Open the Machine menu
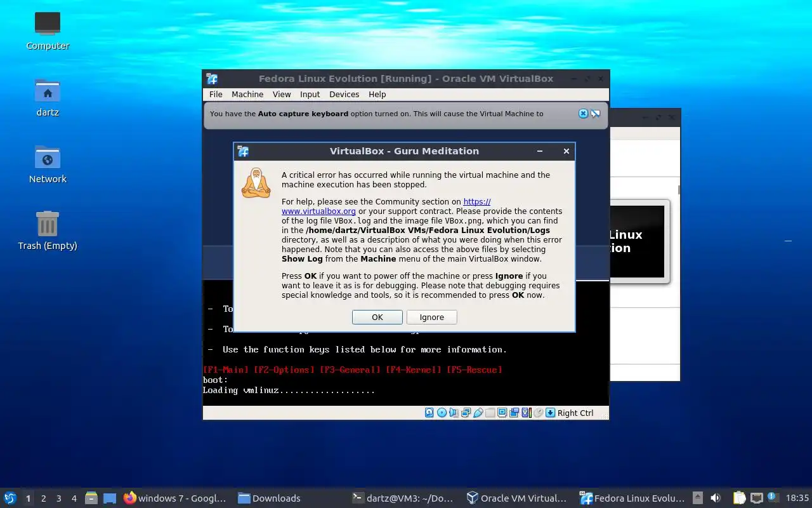 click(247, 94)
